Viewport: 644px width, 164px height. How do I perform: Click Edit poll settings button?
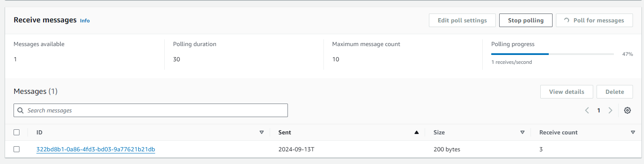pyautogui.click(x=462, y=20)
